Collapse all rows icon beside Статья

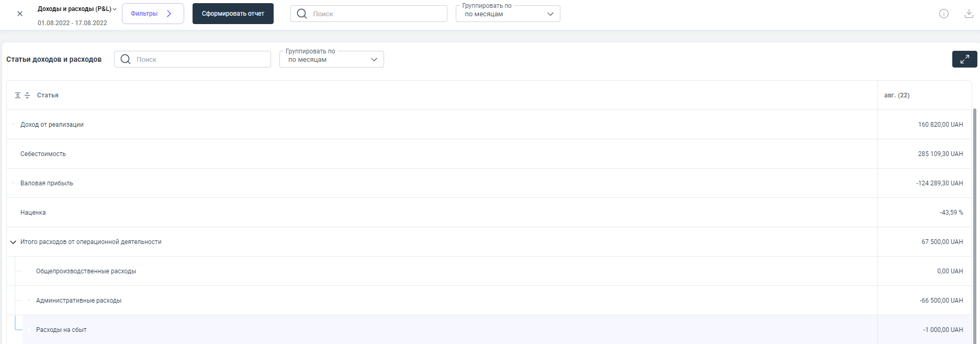27,95
